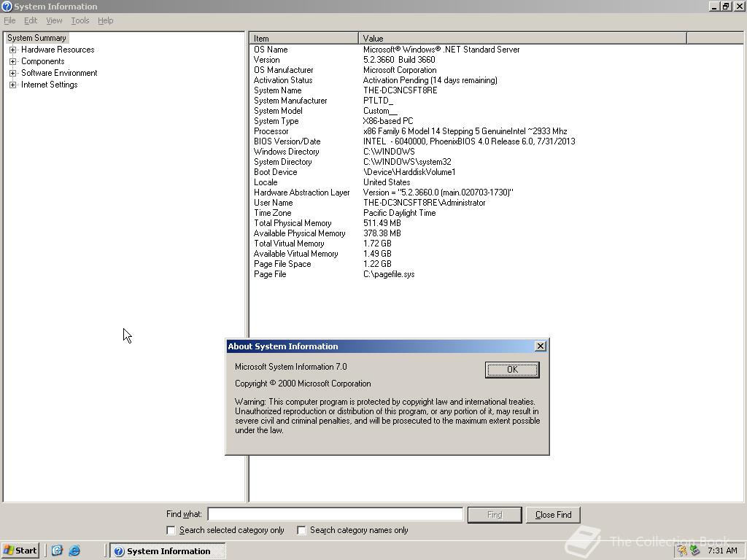
Task: Click the activation keys tray icon
Action: (682, 551)
